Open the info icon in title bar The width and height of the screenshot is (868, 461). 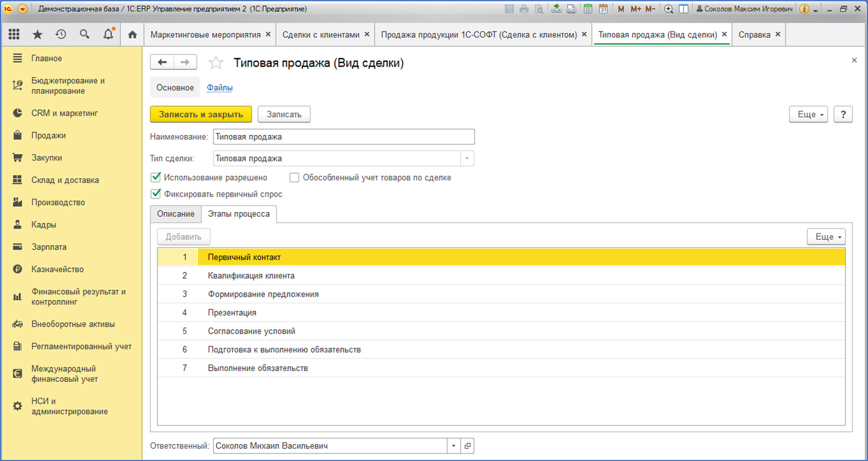804,9
